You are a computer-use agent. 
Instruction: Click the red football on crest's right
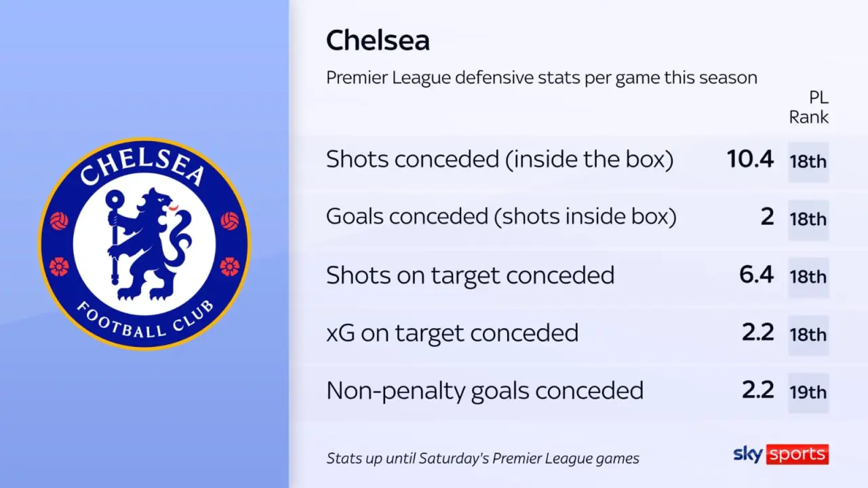[230, 221]
